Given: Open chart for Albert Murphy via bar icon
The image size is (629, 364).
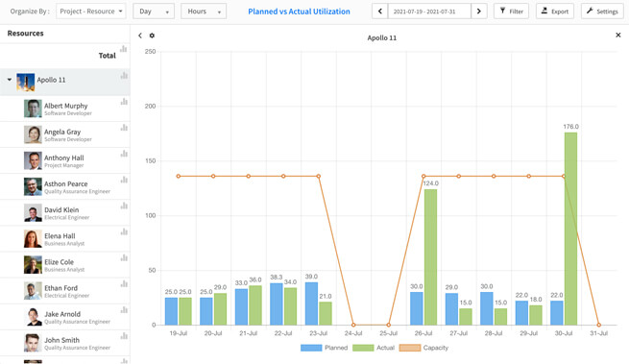Looking at the screenshot, I should coord(124,102).
